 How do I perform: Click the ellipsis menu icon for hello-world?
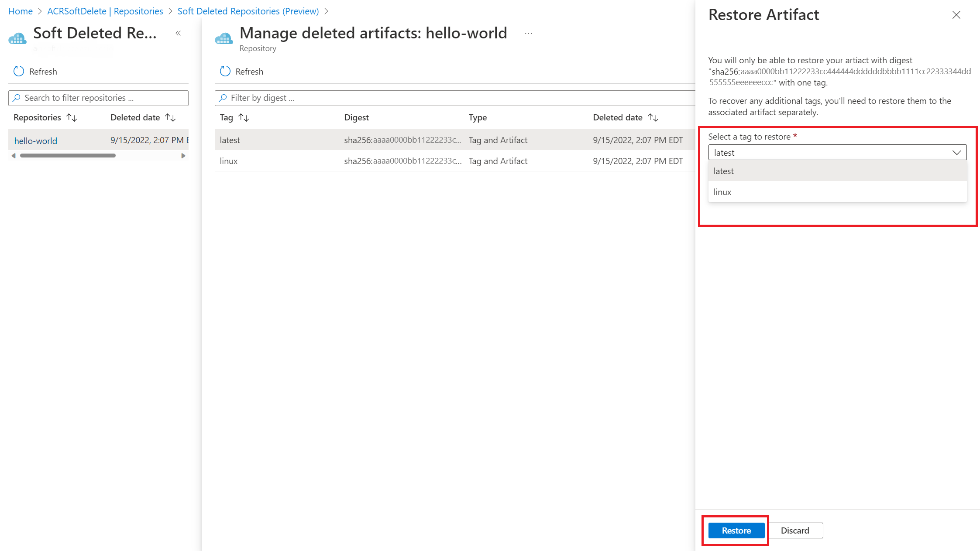528,31
